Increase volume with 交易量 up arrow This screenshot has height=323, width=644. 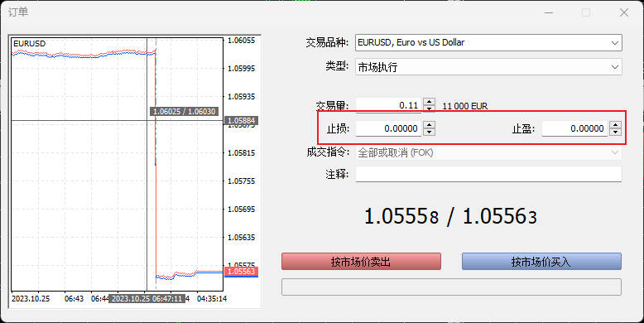point(430,102)
